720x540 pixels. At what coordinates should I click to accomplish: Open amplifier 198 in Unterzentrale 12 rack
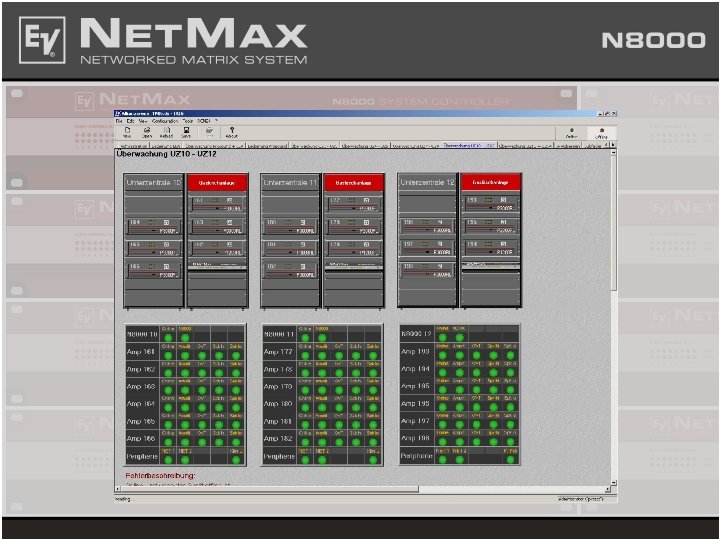pos(427,270)
